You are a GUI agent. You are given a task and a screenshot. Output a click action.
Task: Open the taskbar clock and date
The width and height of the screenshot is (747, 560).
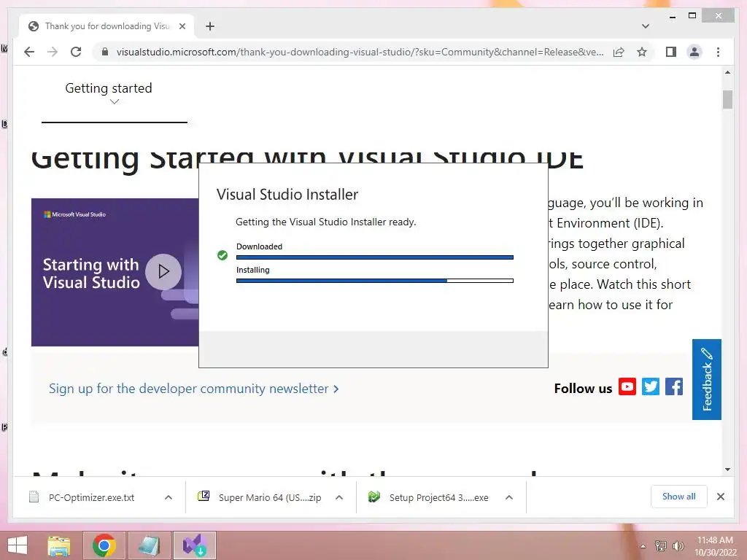715,546
